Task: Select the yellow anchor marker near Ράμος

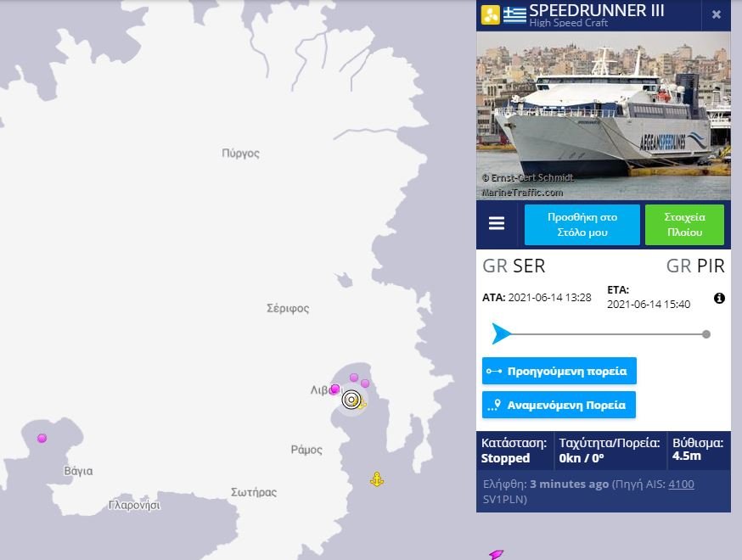Action: coord(377,479)
